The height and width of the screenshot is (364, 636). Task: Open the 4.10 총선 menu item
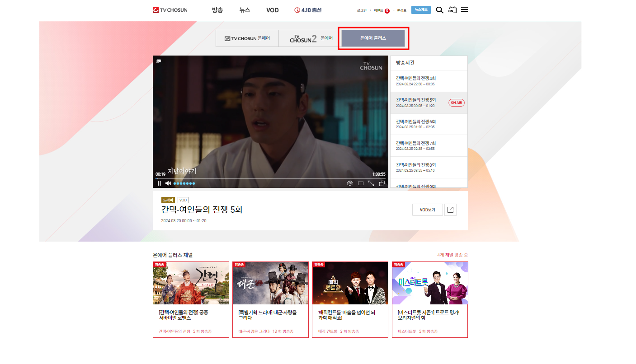[308, 10]
